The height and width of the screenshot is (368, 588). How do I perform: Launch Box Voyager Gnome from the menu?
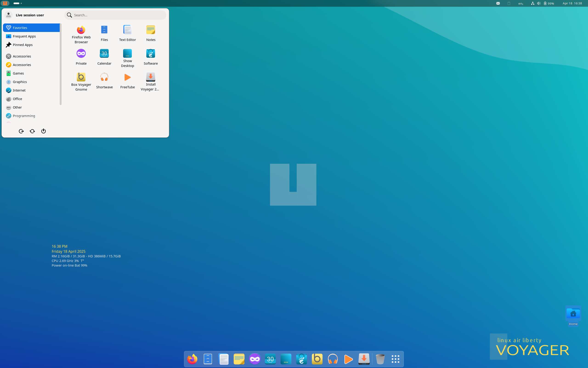point(81,82)
